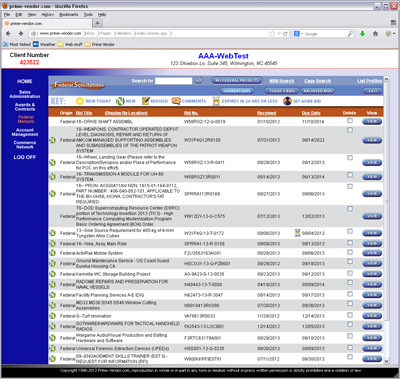Click the Set Aside Bid key icon
Screen dimensions: 400x379
pos(287,101)
